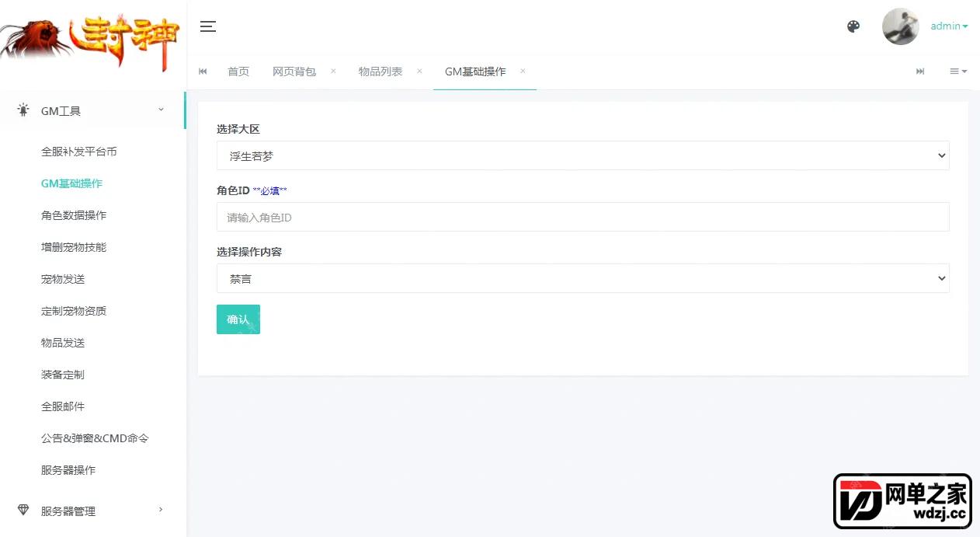Open 增删宠物技能 in sidebar
The height and width of the screenshot is (537, 980).
74,247
